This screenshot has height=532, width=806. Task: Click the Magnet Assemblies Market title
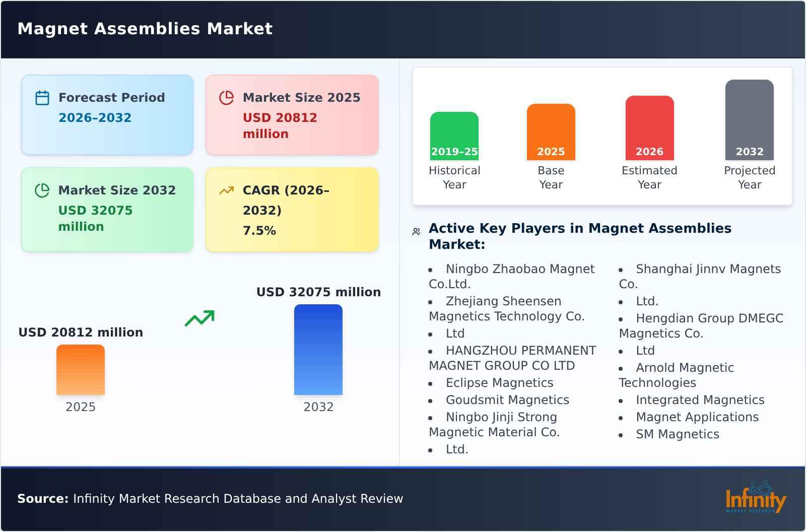pyautogui.click(x=144, y=29)
